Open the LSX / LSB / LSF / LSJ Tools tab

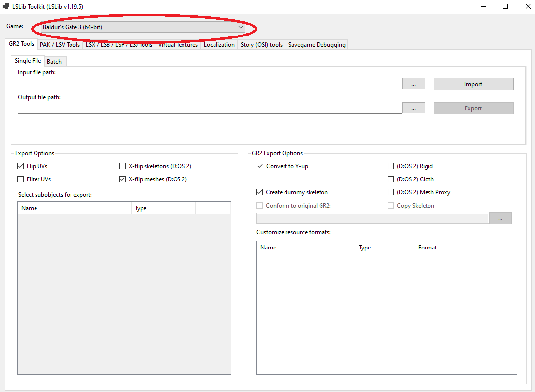(x=119, y=45)
